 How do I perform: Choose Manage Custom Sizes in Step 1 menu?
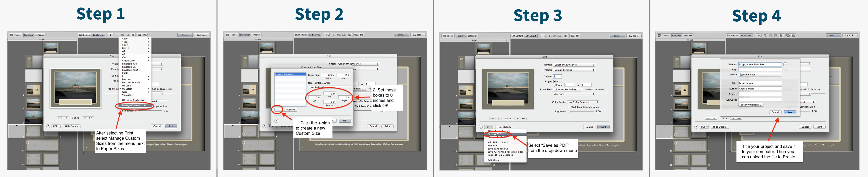tap(135, 105)
